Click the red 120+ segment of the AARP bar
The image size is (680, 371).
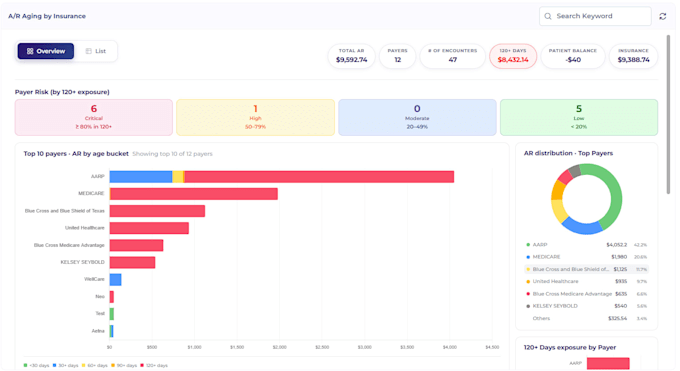[x=319, y=177]
